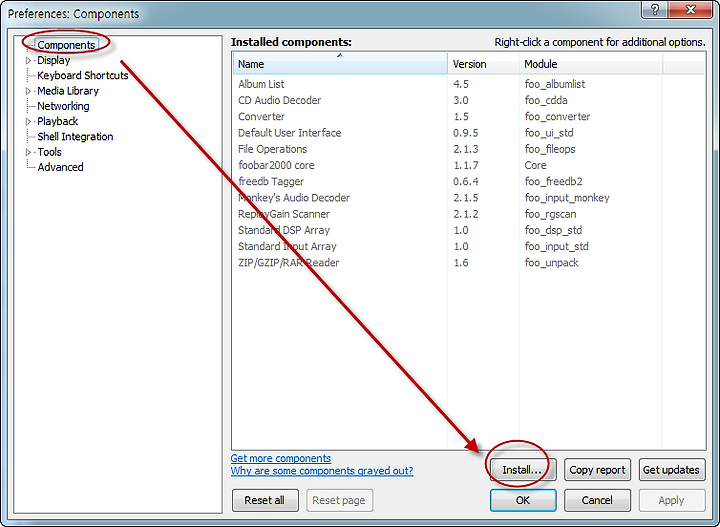Open 'Why are some components grayed out?' link
This screenshot has width=720, height=527.
[x=322, y=471]
